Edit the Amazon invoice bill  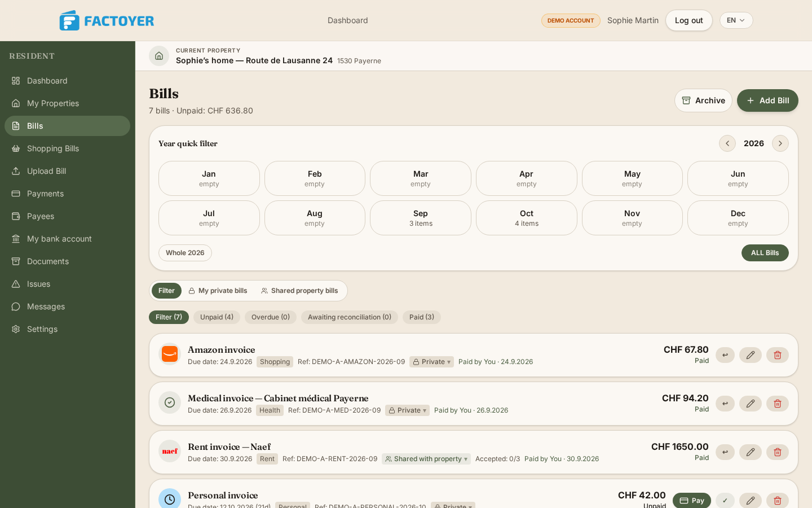[x=751, y=355]
